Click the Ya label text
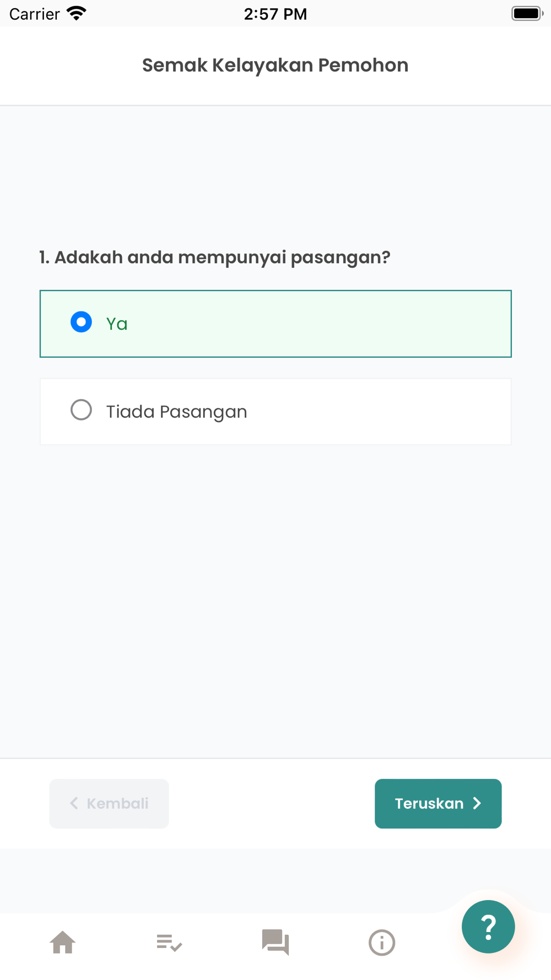The height and width of the screenshot is (980, 551). (117, 324)
